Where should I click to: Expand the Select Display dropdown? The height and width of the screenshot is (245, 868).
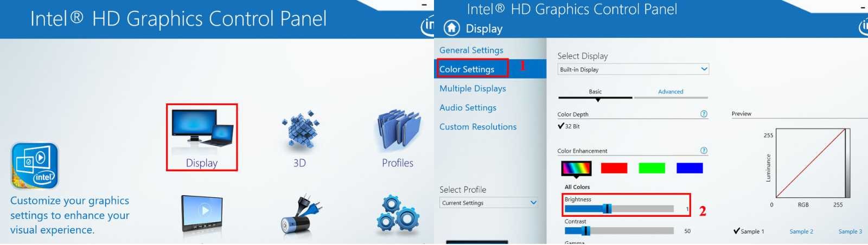click(633, 69)
